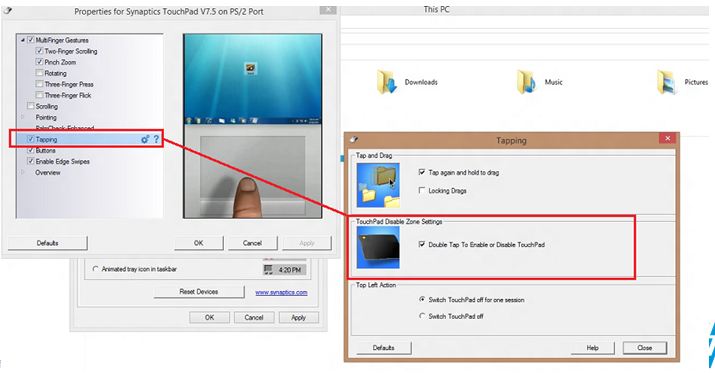The width and height of the screenshot is (715, 373).
Task: Click Apply in the background settings window
Action: [299, 317]
